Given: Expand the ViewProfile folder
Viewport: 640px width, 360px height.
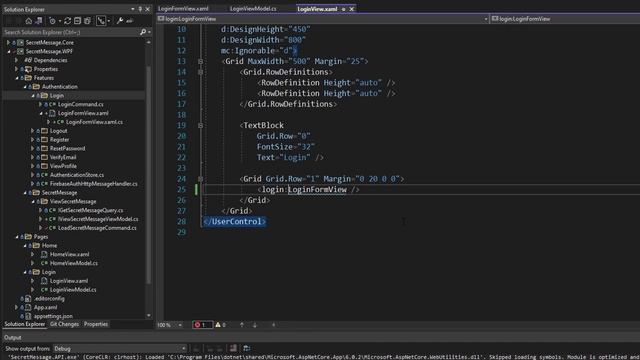Looking at the screenshot, I should [x=33, y=166].
